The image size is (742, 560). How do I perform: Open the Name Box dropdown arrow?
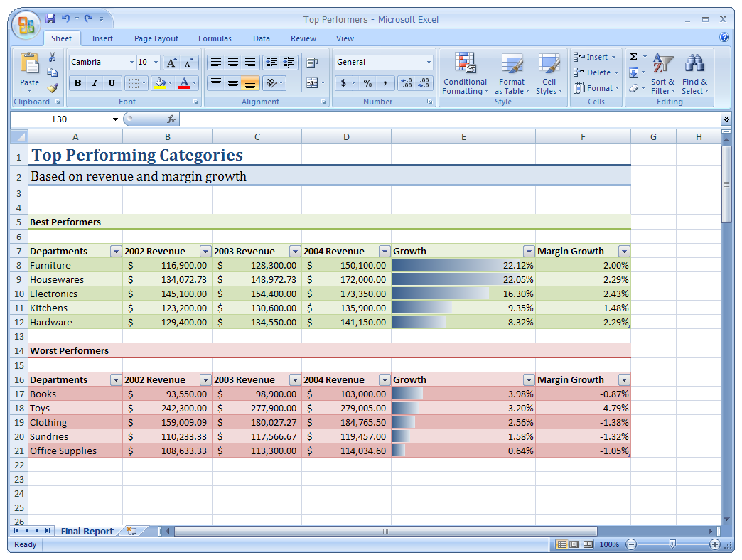pyautogui.click(x=115, y=119)
